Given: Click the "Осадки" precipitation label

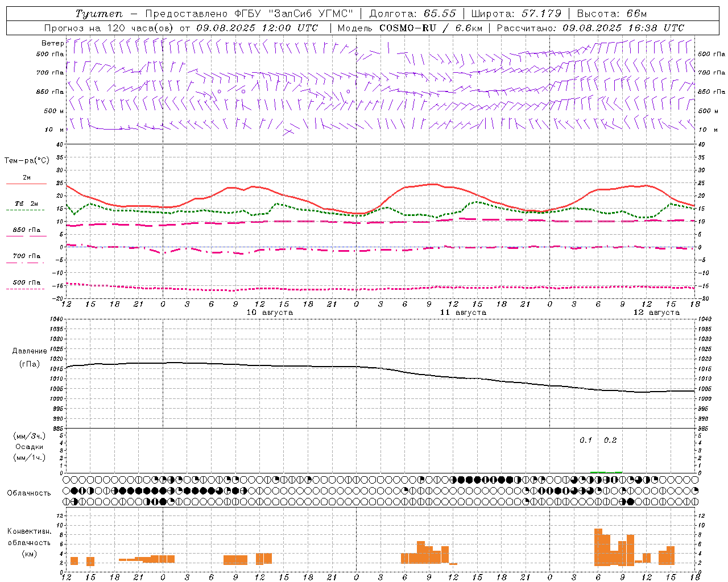Looking at the screenshot, I should (30, 447).
